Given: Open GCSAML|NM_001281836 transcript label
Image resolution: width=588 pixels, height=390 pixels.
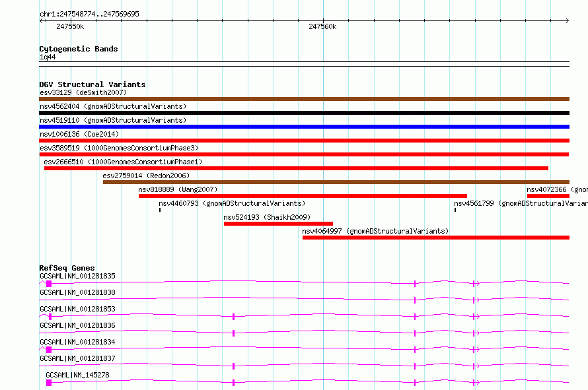Looking at the screenshot, I should point(77,325).
